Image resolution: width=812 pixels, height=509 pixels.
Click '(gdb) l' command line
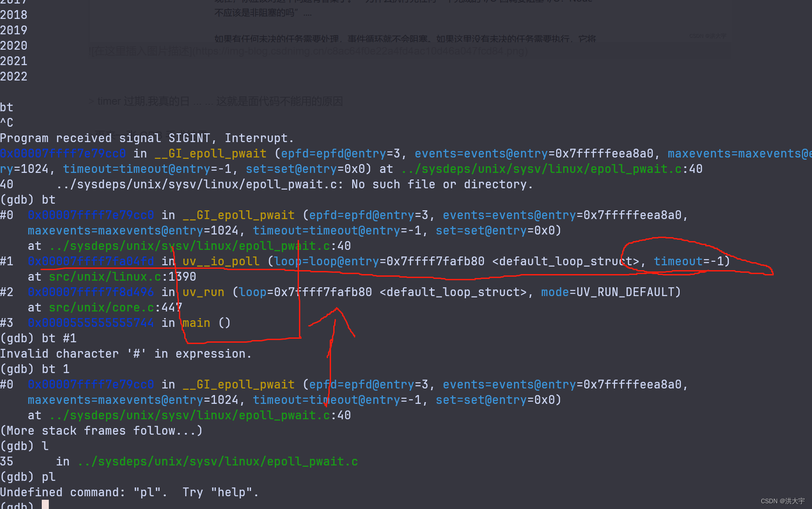24,446
